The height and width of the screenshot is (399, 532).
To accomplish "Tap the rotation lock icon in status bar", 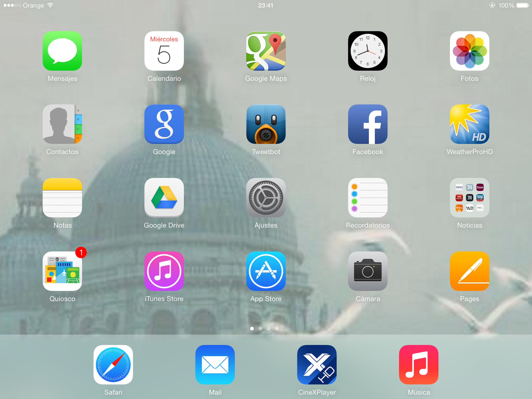I will point(492,5).
